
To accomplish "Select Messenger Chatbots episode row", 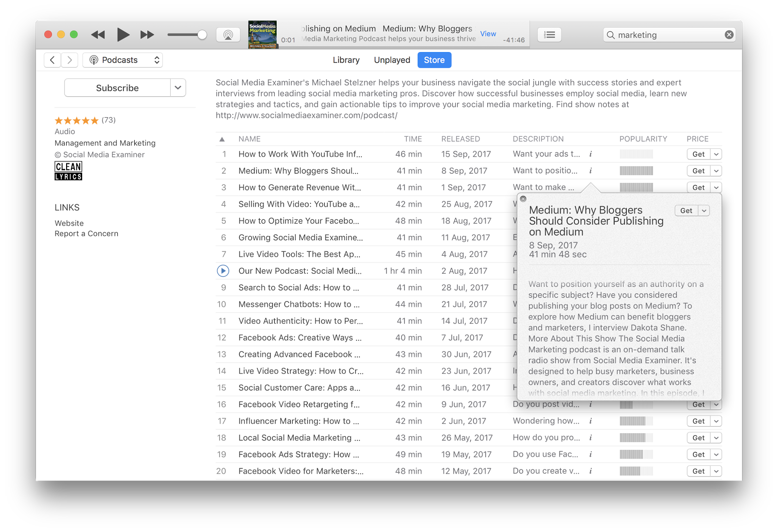I will (367, 304).
